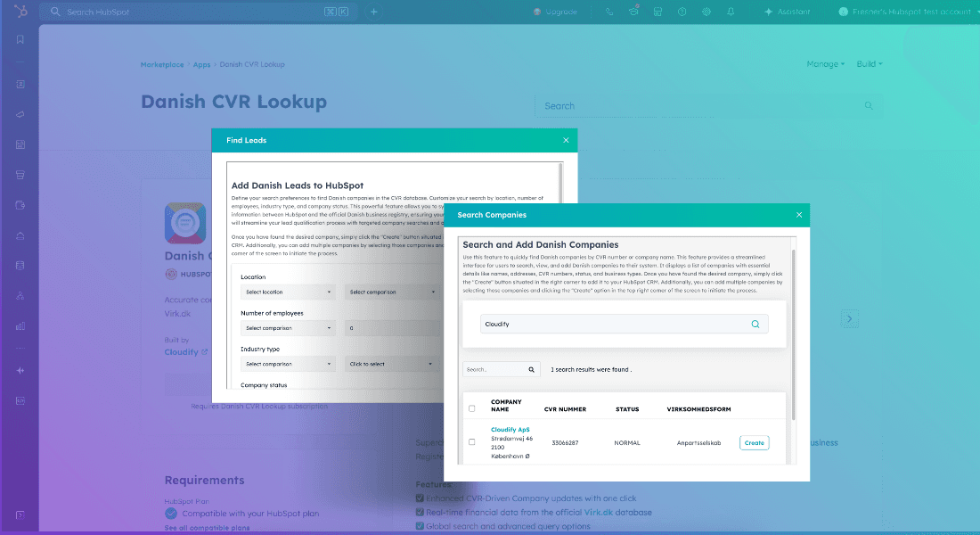Click the page search magnifier icon under Manage
This screenshot has width=980, height=535.
869,106
